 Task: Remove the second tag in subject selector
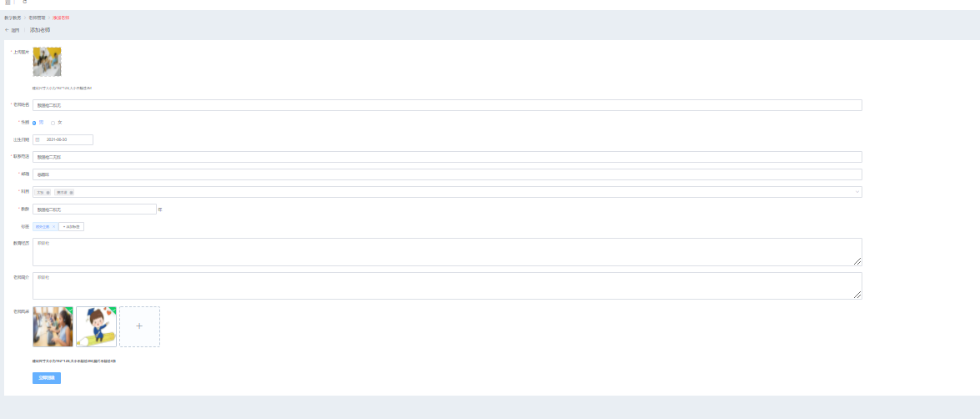(x=71, y=192)
